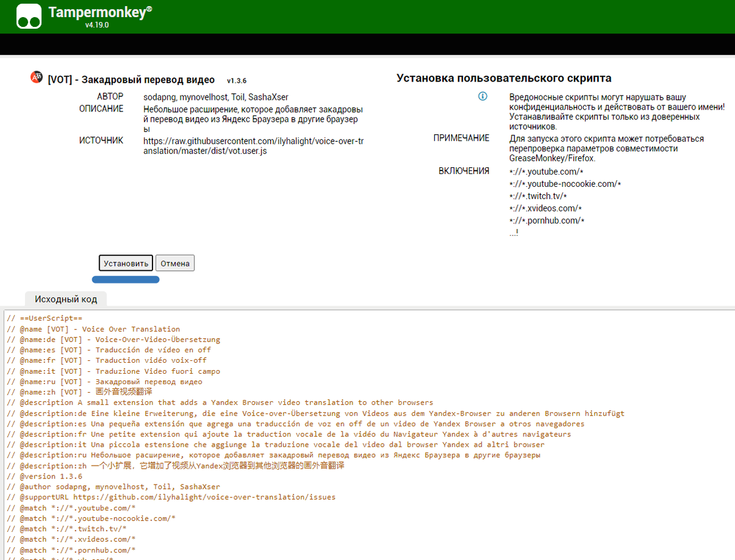Click the include entry *://*.xvideos.com/*
The height and width of the screenshot is (560, 735).
click(545, 208)
